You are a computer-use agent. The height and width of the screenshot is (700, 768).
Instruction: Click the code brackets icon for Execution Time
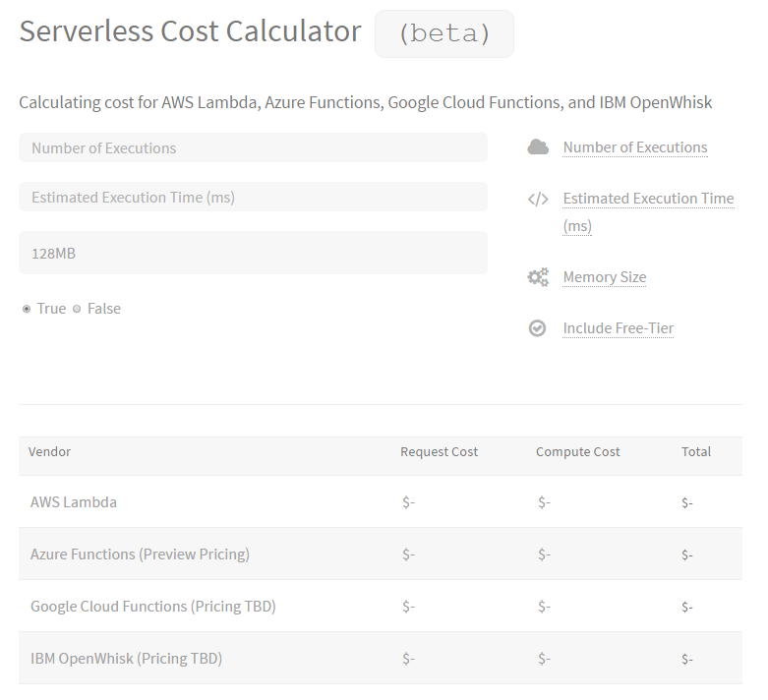point(538,199)
